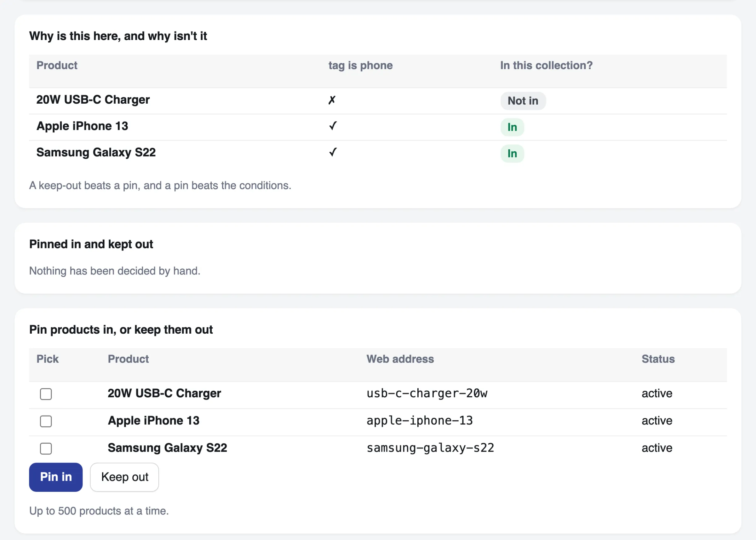Click the 'A keep-out beats a pin' note
The image size is (756, 540).
pyautogui.click(x=160, y=186)
